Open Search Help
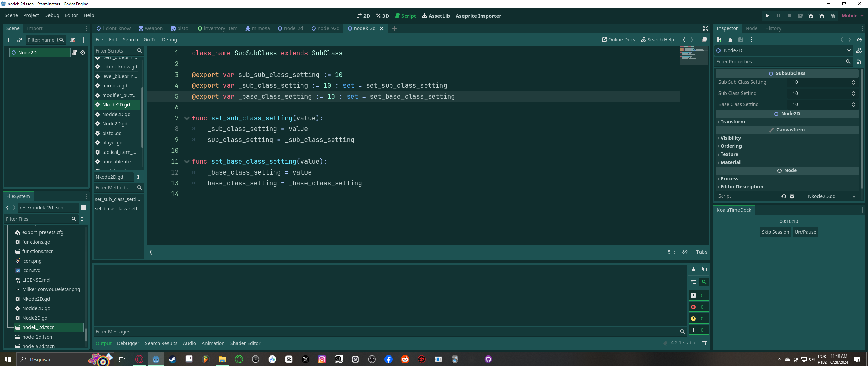This screenshot has width=868, height=366. (657, 40)
